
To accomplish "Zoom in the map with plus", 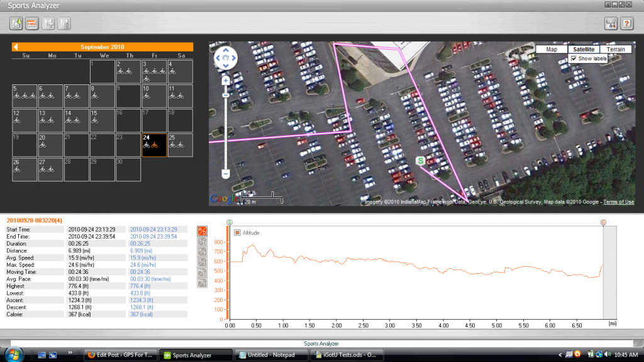I will [x=226, y=81].
